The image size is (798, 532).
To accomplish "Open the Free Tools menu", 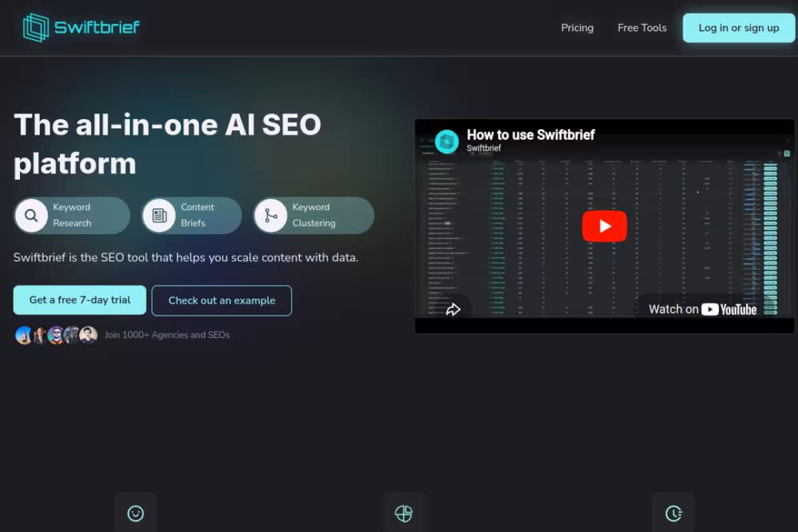I will tap(642, 28).
